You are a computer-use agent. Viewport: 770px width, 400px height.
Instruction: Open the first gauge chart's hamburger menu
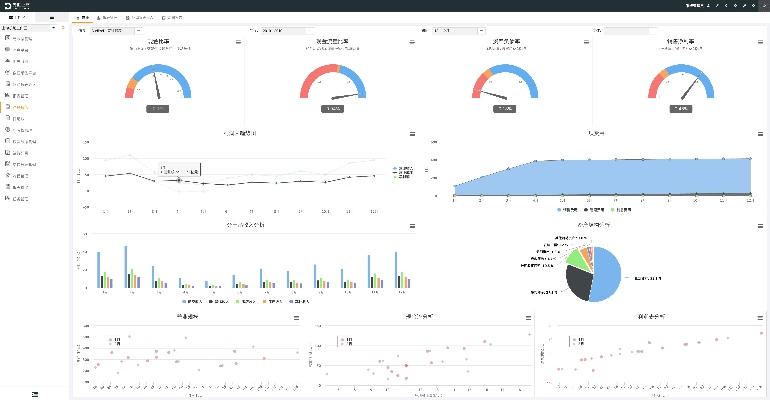click(238, 42)
